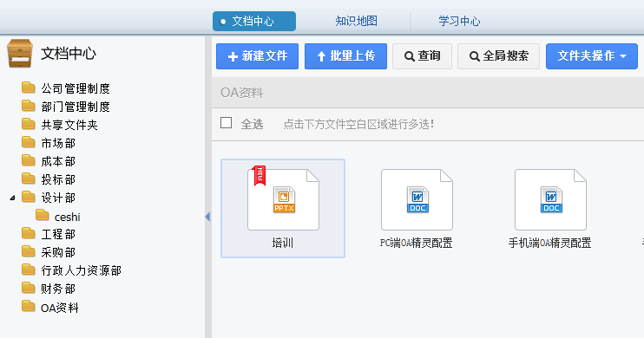Image resolution: width=644 pixels, height=338 pixels.
Task: Click the folder icon beside 成本部
Action: pyautogui.click(x=29, y=160)
